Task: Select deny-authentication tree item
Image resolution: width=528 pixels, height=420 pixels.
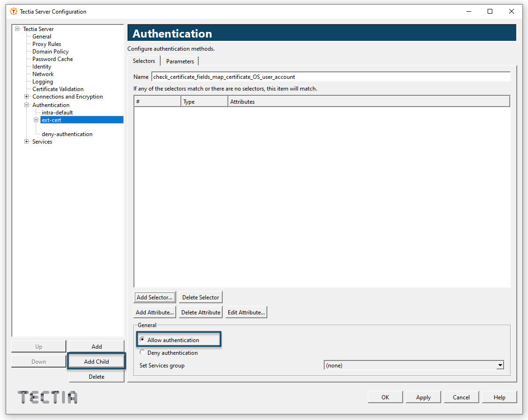Action: 67,134
